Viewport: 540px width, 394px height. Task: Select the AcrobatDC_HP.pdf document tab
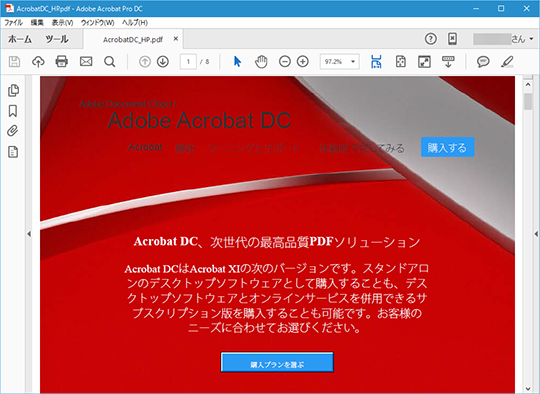(x=133, y=39)
